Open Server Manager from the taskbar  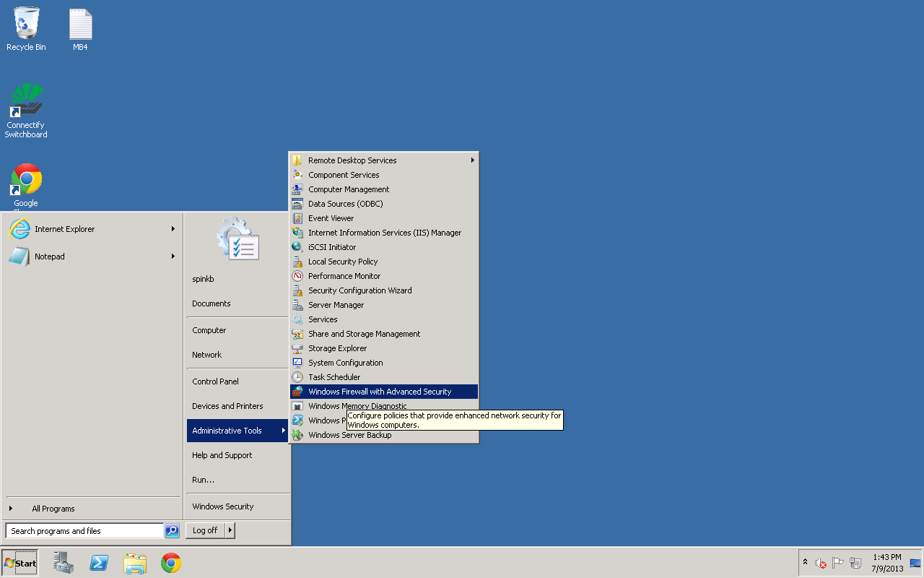pos(64,563)
